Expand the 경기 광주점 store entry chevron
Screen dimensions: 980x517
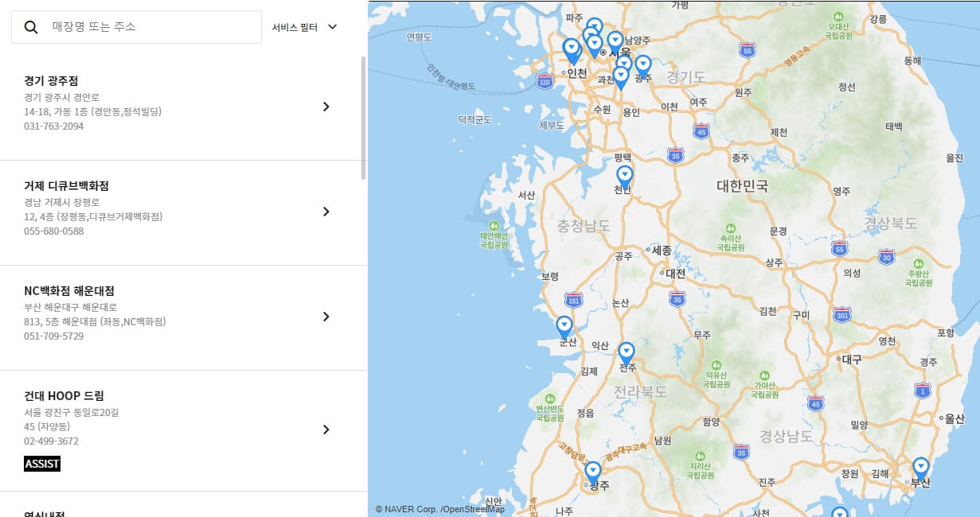click(x=326, y=107)
